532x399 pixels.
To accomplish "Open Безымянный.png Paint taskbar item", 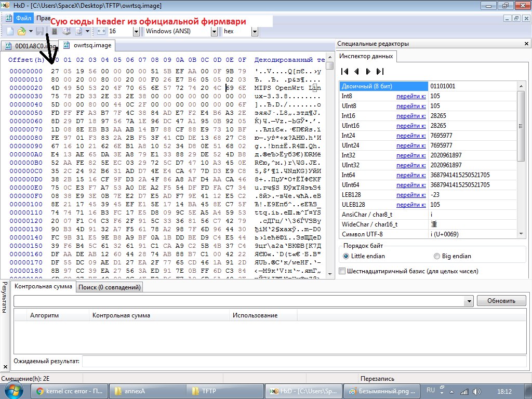I will [382, 391].
